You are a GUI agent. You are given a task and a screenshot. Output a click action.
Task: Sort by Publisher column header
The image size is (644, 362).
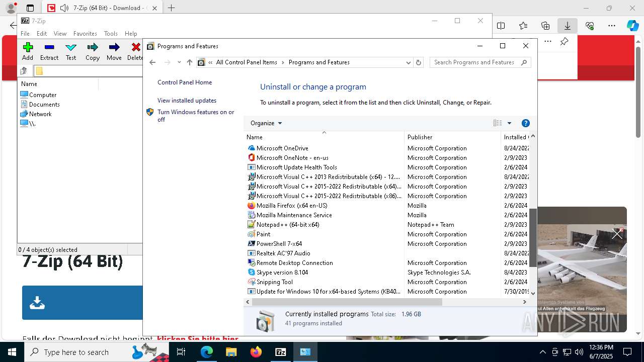point(452,137)
